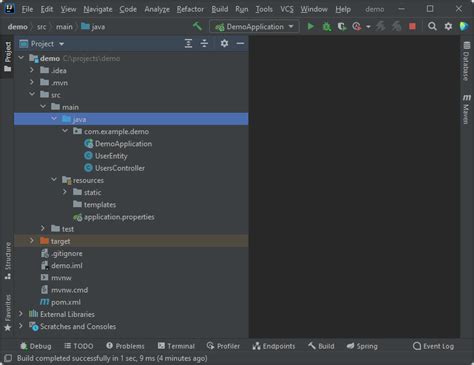This screenshot has height=365, width=474.
Task: Collapse all icon in Project panel header
Action: (x=204, y=43)
